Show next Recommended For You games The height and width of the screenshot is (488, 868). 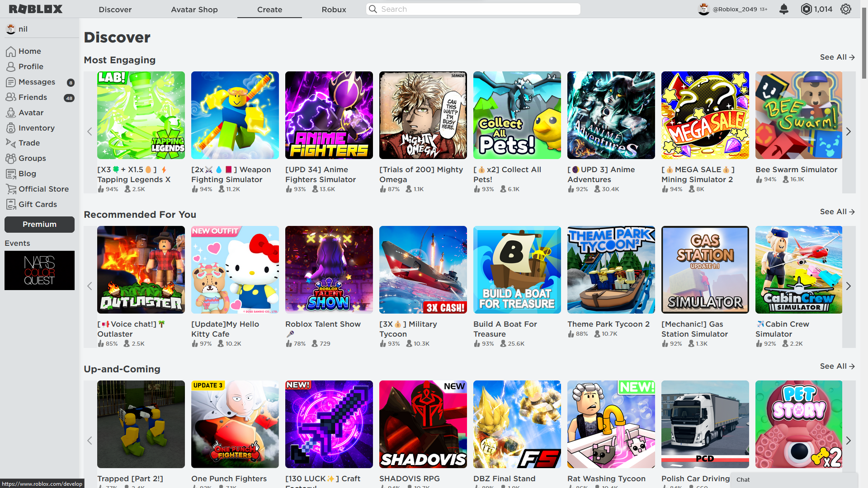coord(849,286)
